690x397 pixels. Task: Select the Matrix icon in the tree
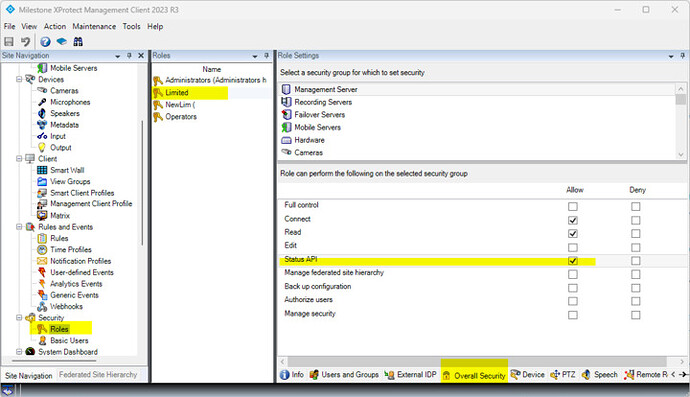tap(42, 215)
